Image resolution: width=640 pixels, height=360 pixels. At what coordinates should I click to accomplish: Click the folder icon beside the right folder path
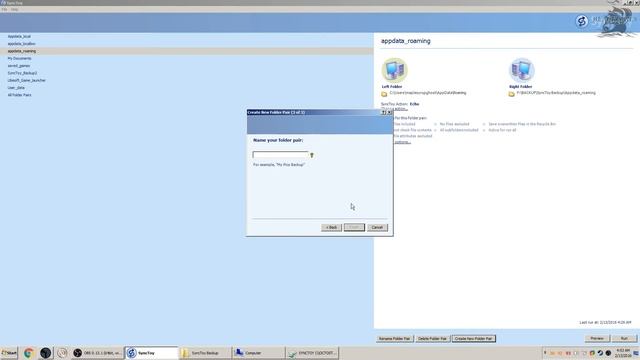(x=511, y=94)
